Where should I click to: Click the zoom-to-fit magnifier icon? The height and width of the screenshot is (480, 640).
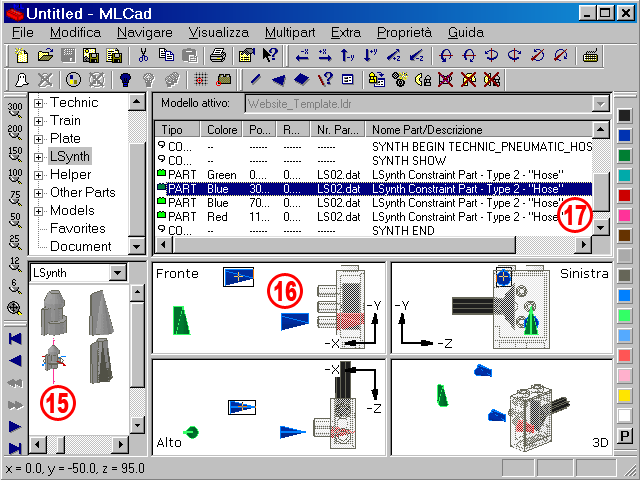pos(15,309)
